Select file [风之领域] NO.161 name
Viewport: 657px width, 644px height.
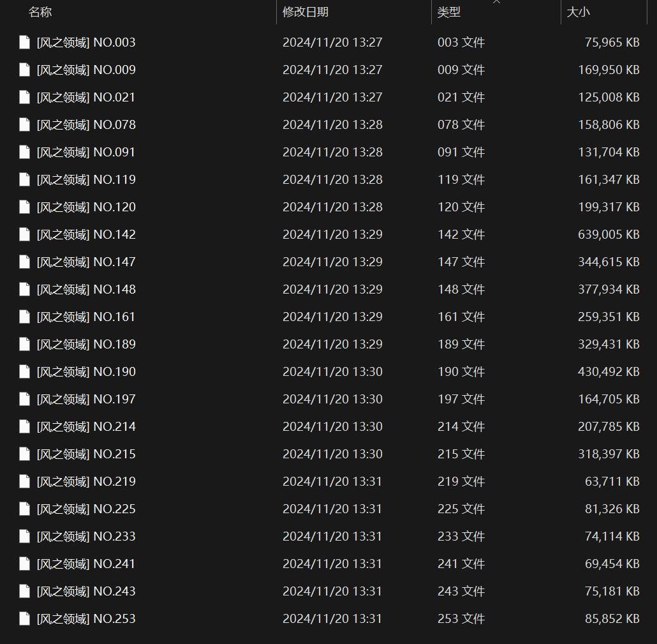tap(86, 317)
